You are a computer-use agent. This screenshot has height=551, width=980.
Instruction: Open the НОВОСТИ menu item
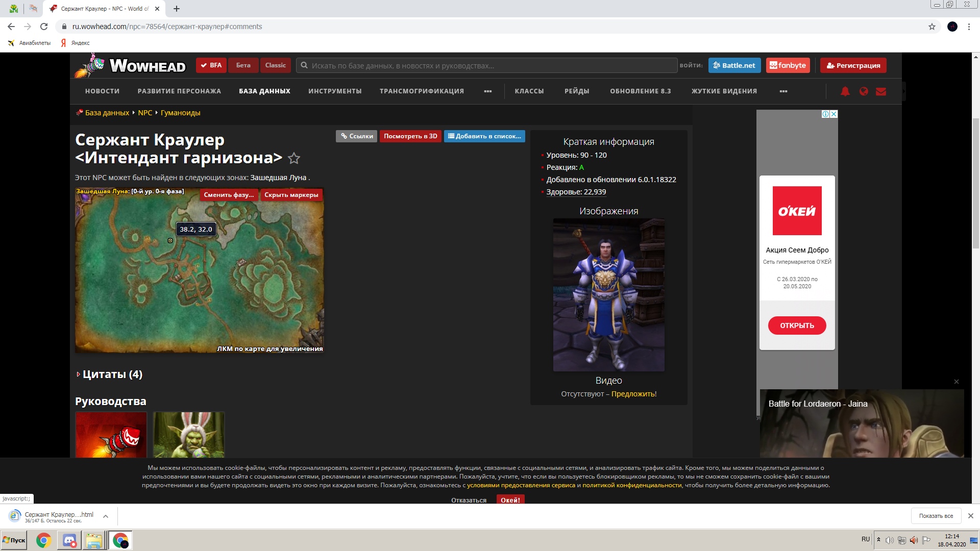coord(102,91)
